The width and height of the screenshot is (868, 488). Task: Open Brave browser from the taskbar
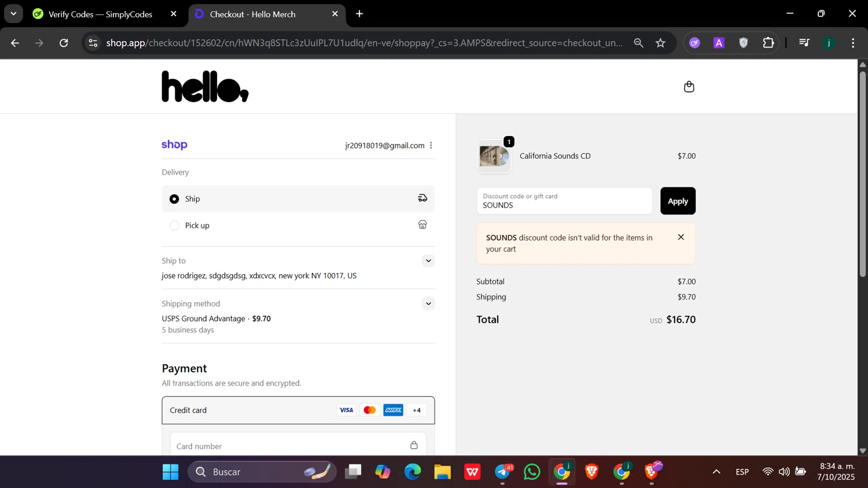click(x=591, y=472)
